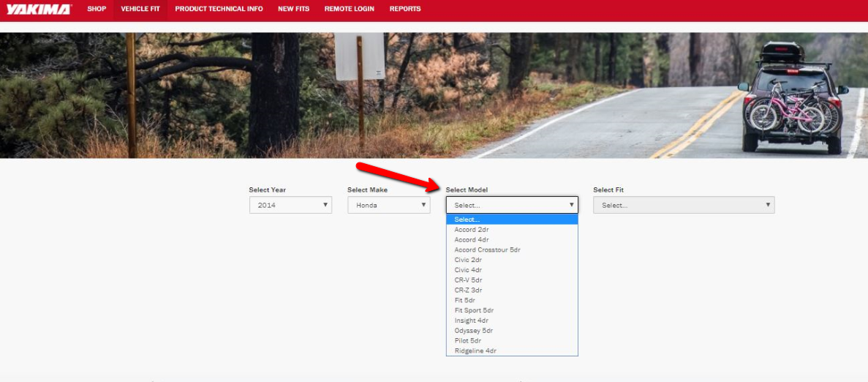Viewport: 868px width, 382px height.
Task: Choose Fit 5dr model option
Action: pos(512,300)
